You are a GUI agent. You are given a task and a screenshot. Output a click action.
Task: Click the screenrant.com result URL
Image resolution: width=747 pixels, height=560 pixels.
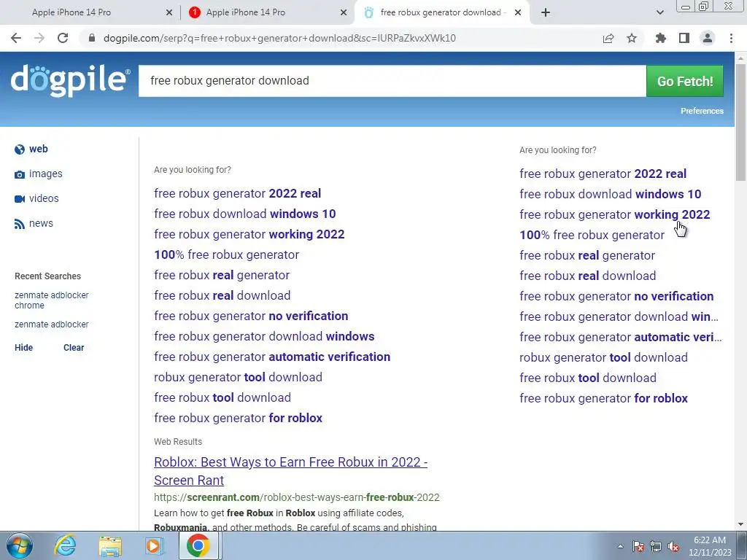[x=296, y=497]
